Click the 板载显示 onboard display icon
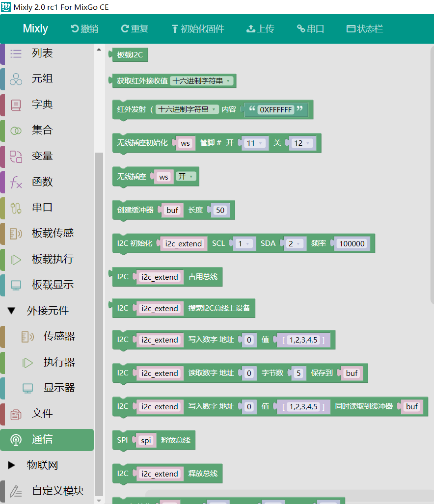434x504 pixels. click(16, 285)
